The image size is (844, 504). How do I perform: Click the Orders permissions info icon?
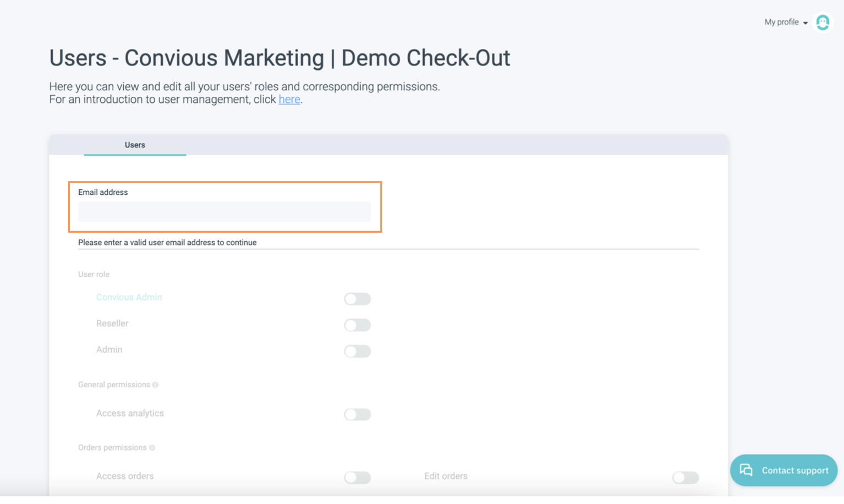(152, 448)
